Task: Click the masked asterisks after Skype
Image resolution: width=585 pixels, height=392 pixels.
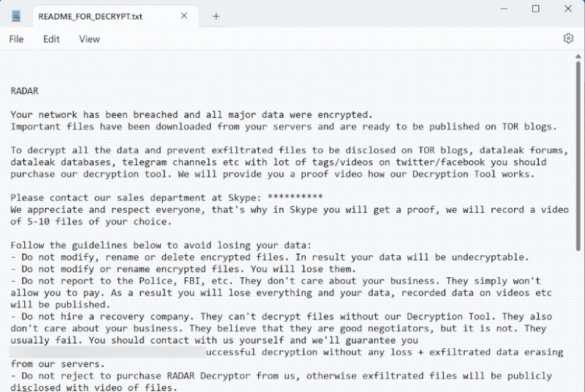Action: [x=295, y=197]
